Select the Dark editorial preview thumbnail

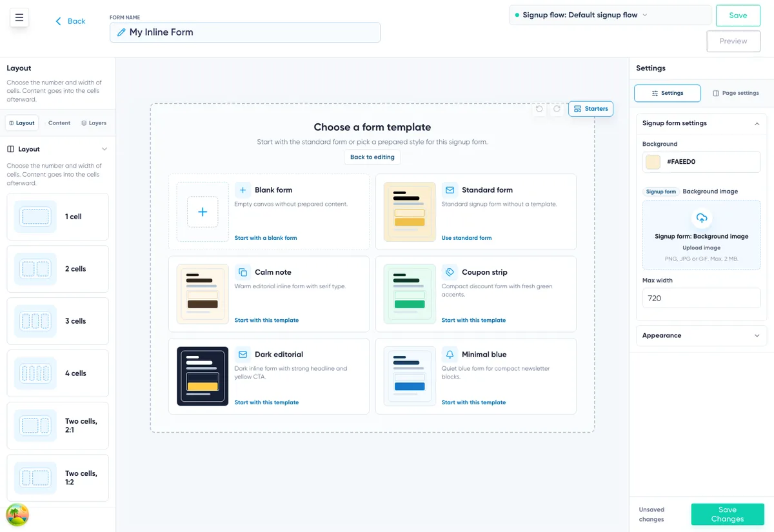tap(203, 377)
